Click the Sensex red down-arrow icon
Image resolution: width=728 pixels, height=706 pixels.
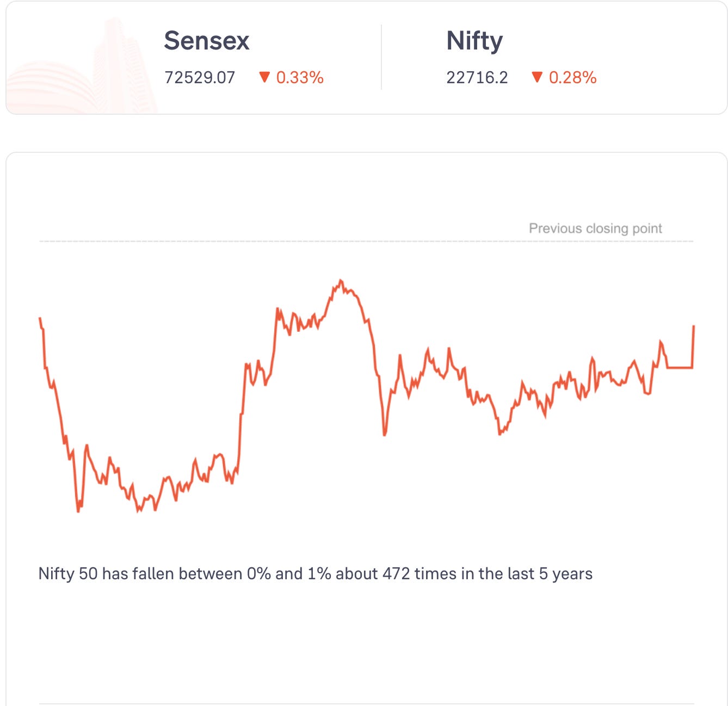[264, 77]
